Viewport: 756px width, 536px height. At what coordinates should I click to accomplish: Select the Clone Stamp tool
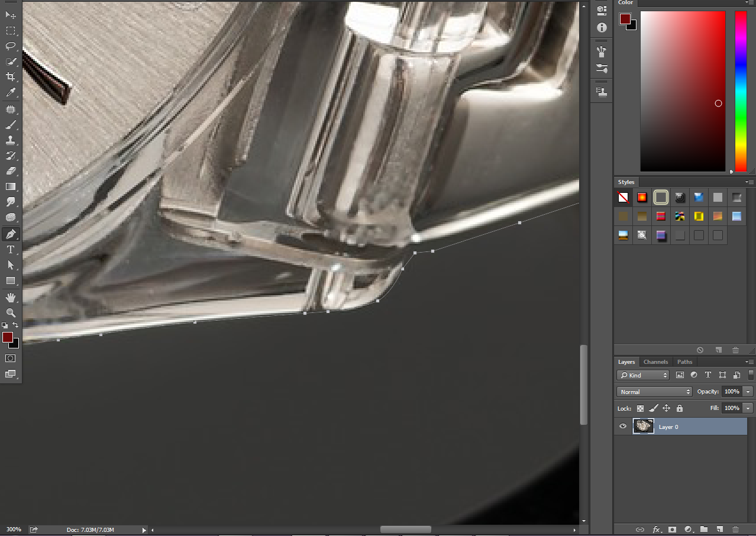[11, 140]
